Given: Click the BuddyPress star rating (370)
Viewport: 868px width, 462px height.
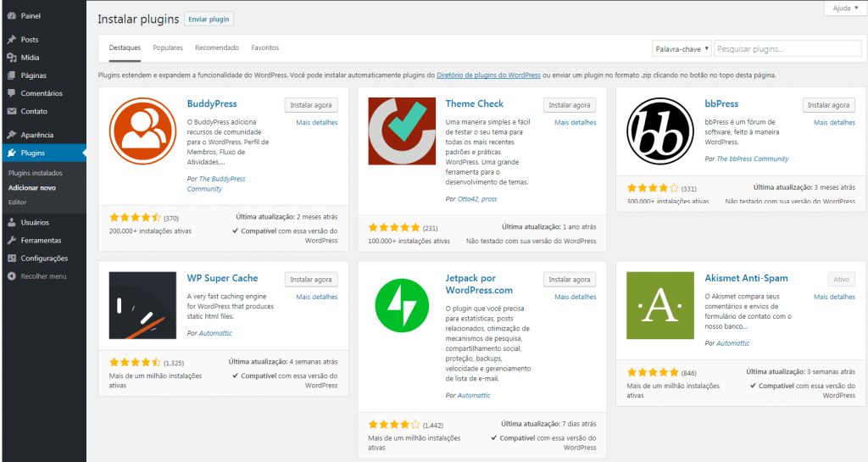Looking at the screenshot, I should 135,218.
